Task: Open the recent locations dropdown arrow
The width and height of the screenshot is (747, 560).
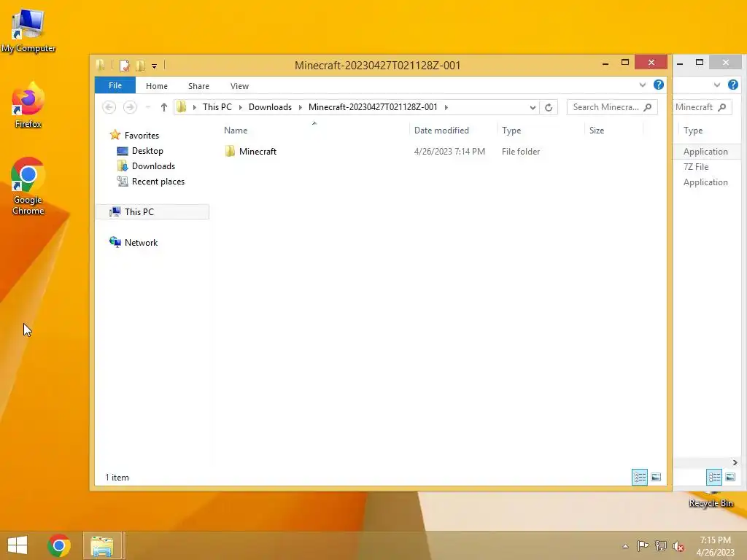Action: (x=147, y=107)
